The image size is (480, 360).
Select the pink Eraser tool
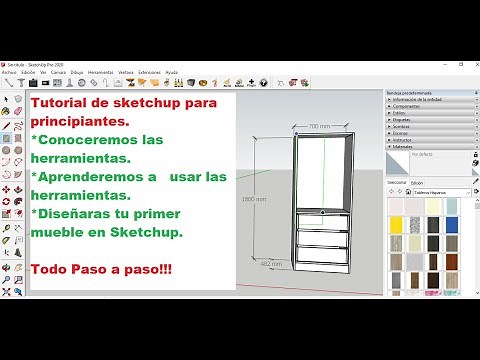pos(18,111)
